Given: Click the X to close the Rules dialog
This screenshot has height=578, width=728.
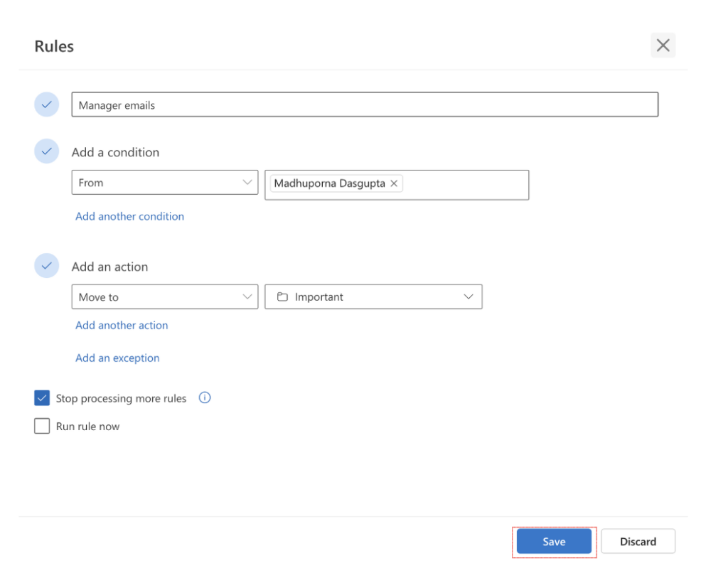Looking at the screenshot, I should tap(663, 45).
